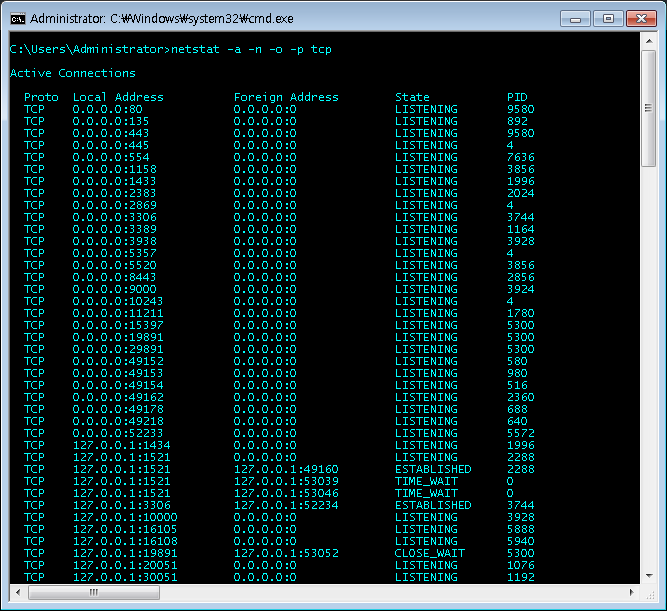Click PID 1164 on port 3389 row
The height and width of the screenshot is (611, 667).
pos(521,229)
